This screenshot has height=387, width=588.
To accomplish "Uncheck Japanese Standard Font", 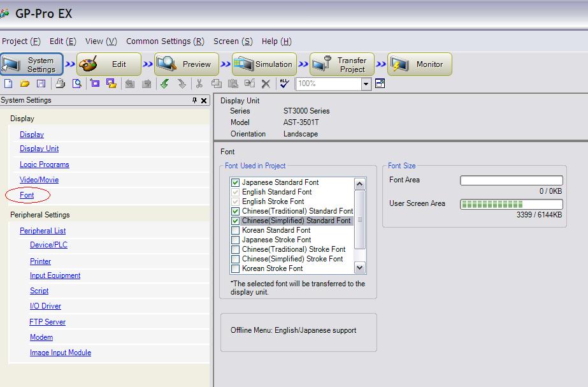I will [x=236, y=182].
